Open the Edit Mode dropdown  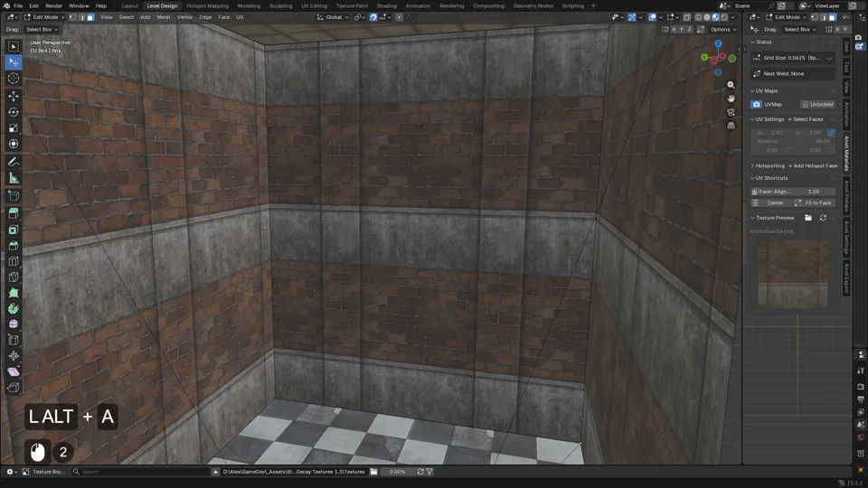pos(42,17)
